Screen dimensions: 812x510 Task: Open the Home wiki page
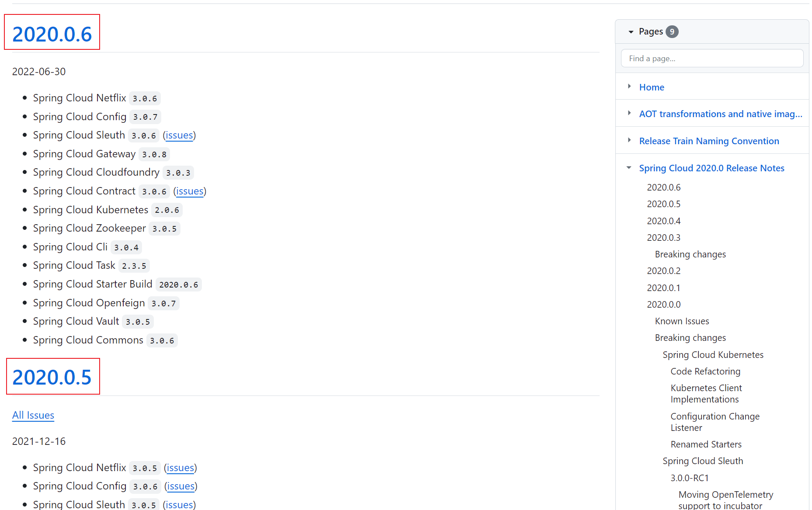[x=652, y=87]
